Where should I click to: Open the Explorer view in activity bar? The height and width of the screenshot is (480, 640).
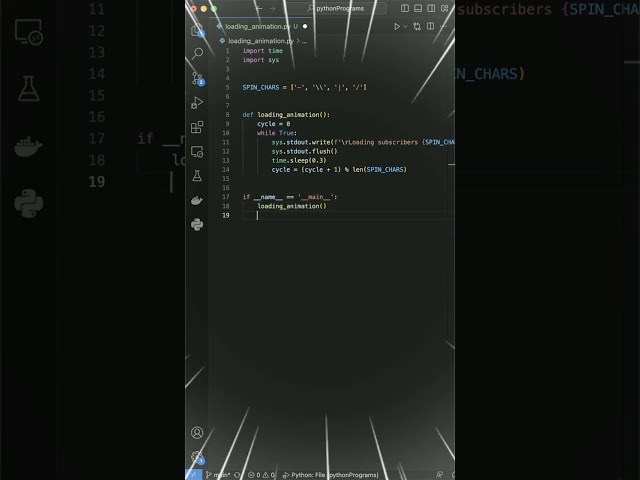(x=197, y=30)
